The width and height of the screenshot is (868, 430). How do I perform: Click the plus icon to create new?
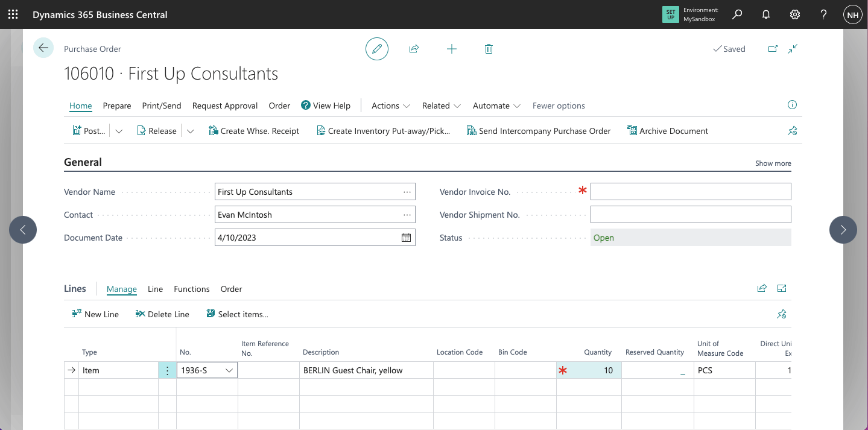451,49
